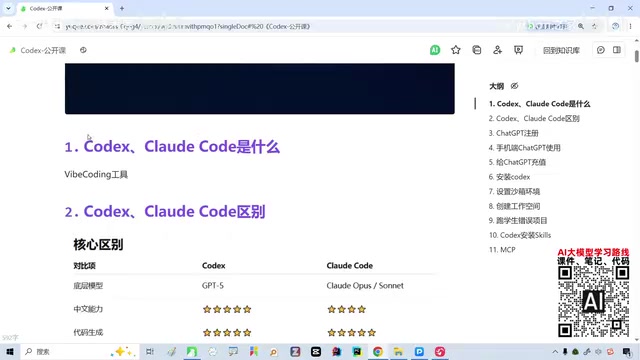Click Claude Opus / Sonnet cell
This screenshot has height=360, width=640.
coord(365,286)
